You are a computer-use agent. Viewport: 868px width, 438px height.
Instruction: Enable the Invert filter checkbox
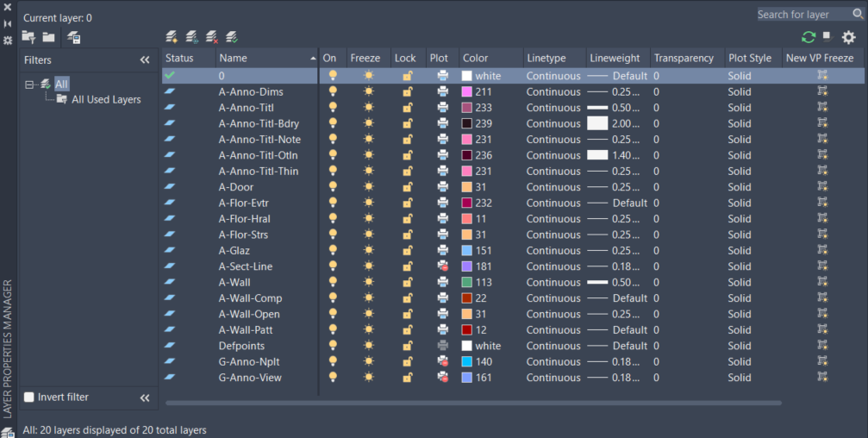coord(29,397)
